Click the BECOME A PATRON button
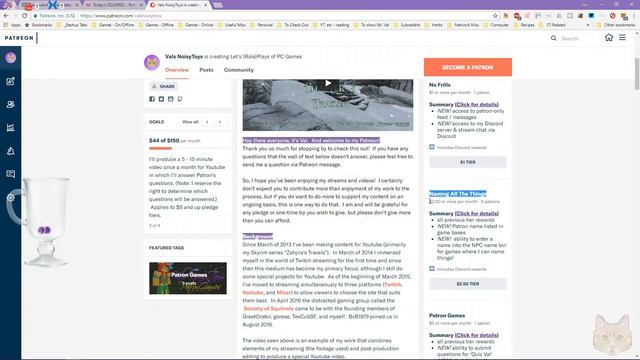The width and height of the screenshot is (640, 360). (468, 67)
